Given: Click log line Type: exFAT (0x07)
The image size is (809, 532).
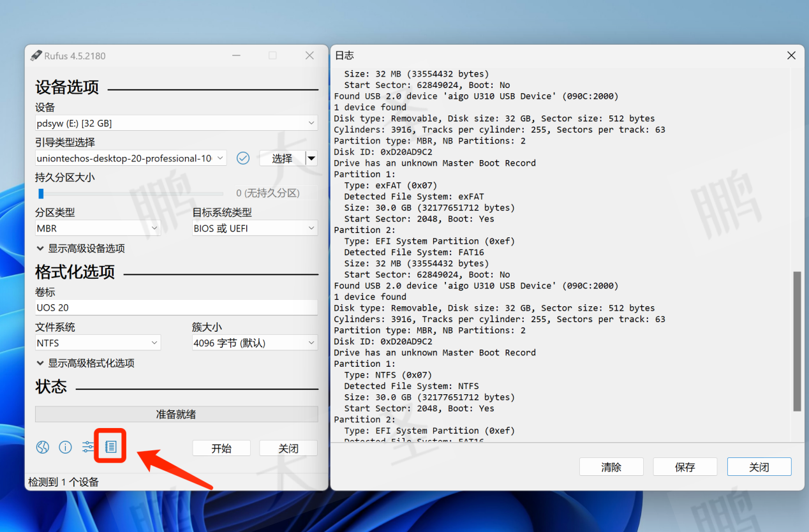Looking at the screenshot, I should pyautogui.click(x=390, y=185).
